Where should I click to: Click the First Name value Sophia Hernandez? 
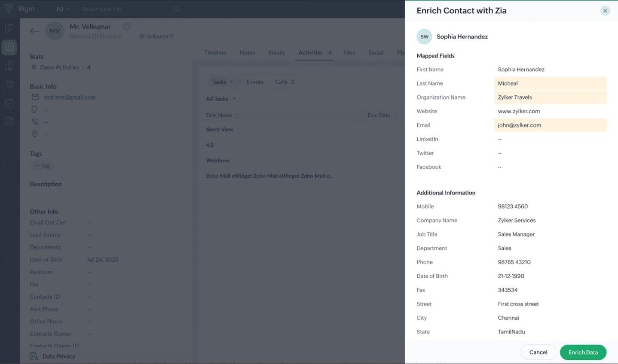pos(521,69)
